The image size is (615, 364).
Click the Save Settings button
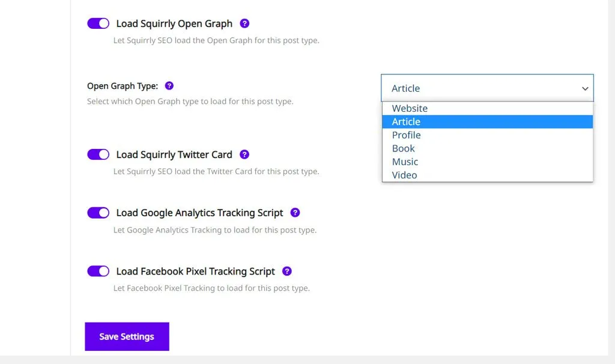[127, 336]
